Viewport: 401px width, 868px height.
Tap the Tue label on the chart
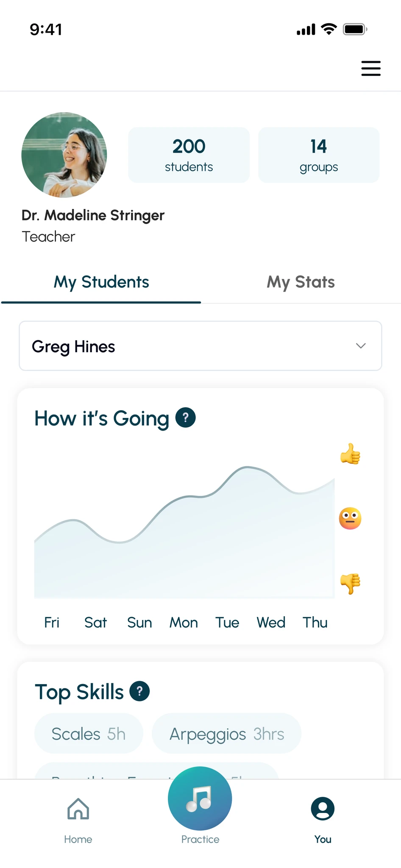227,623
